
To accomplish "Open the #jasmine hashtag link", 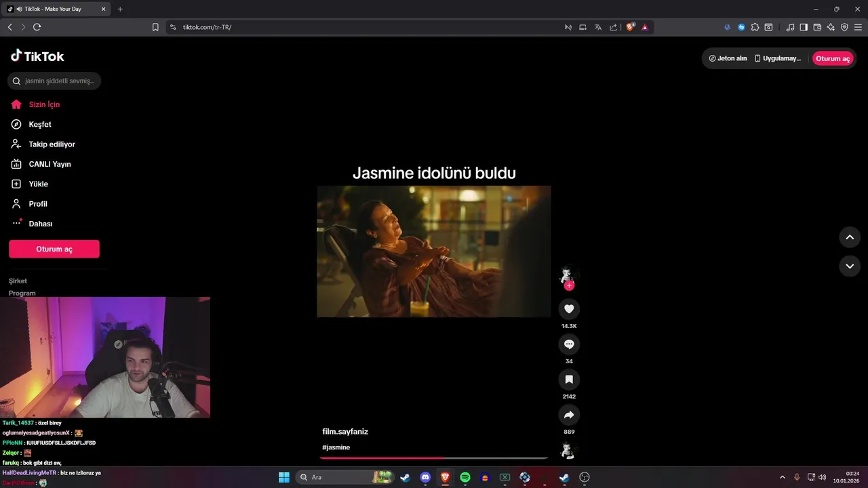I will pos(336,447).
